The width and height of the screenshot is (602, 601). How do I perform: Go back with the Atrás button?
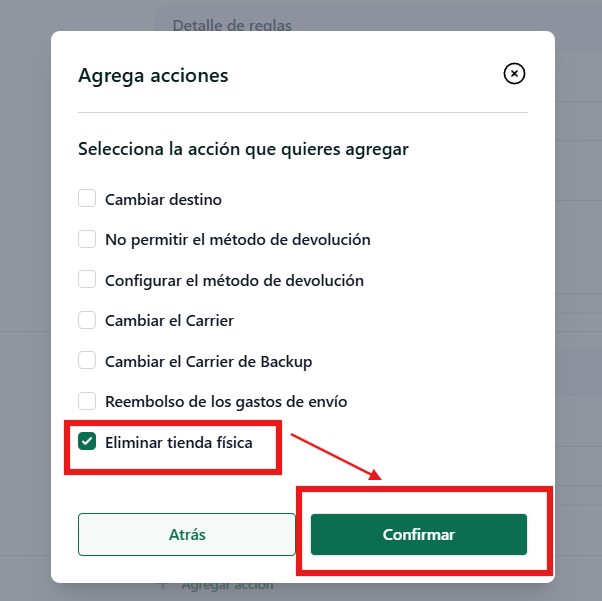tap(187, 534)
